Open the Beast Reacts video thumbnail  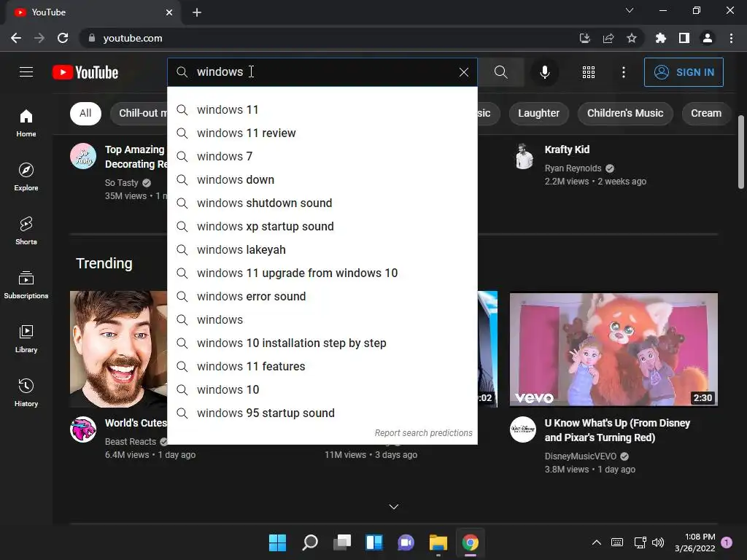pos(119,349)
